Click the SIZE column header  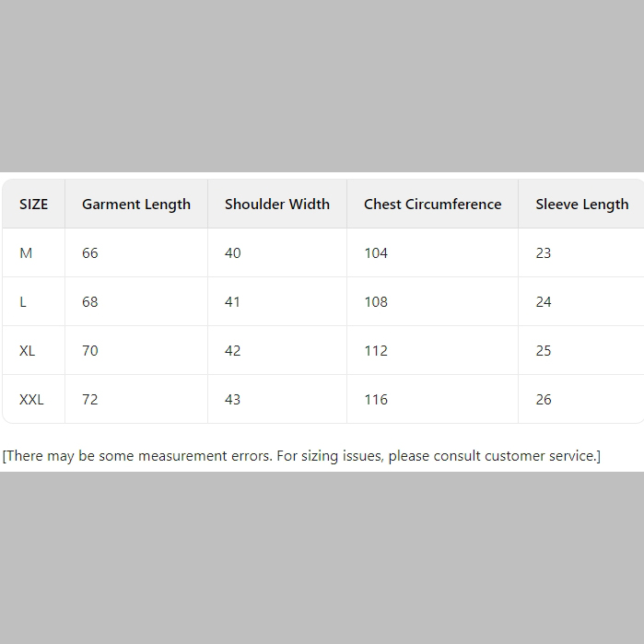tap(33, 205)
